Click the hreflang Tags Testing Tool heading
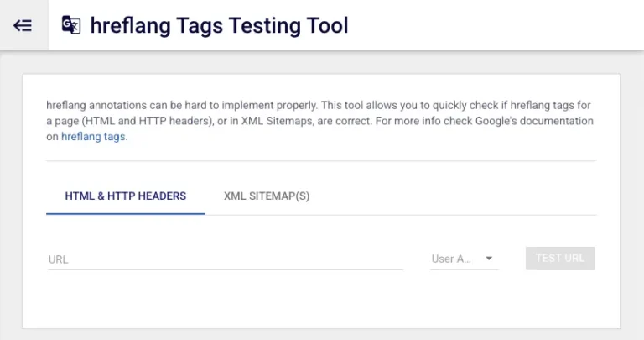This screenshot has width=644, height=340. click(x=219, y=25)
